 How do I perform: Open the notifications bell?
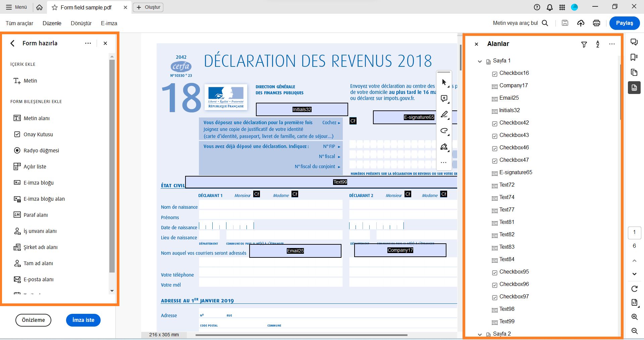[x=550, y=7]
